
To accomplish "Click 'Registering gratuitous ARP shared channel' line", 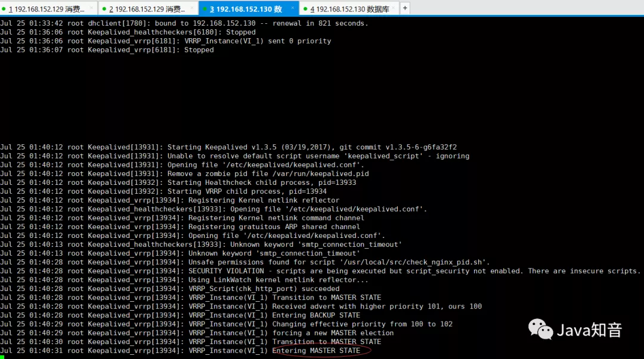I will [180, 227].
